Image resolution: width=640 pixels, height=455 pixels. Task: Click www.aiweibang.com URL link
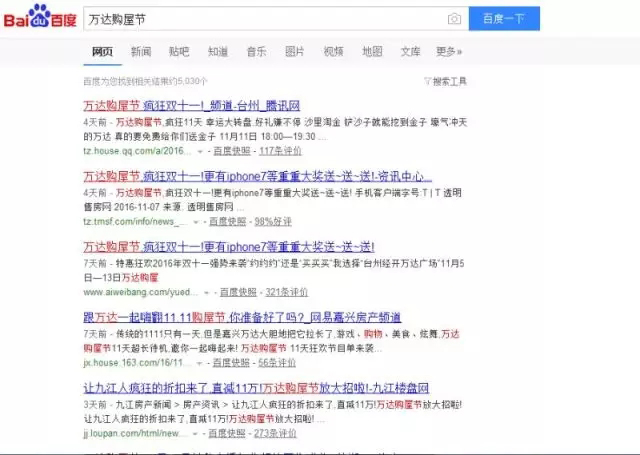140,292
